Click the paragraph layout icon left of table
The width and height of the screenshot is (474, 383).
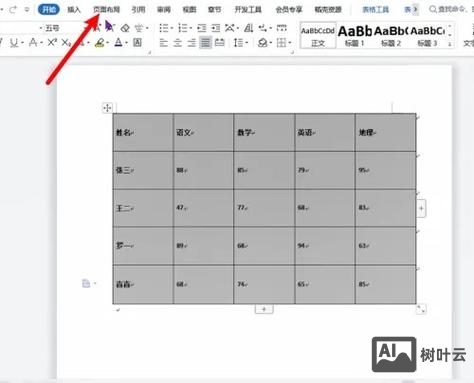tap(86, 283)
